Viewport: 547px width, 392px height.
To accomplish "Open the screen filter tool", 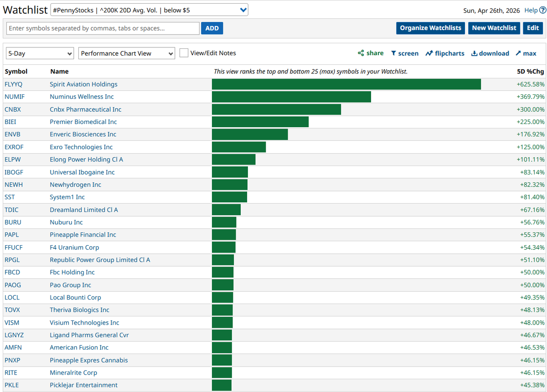I will tap(405, 53).
